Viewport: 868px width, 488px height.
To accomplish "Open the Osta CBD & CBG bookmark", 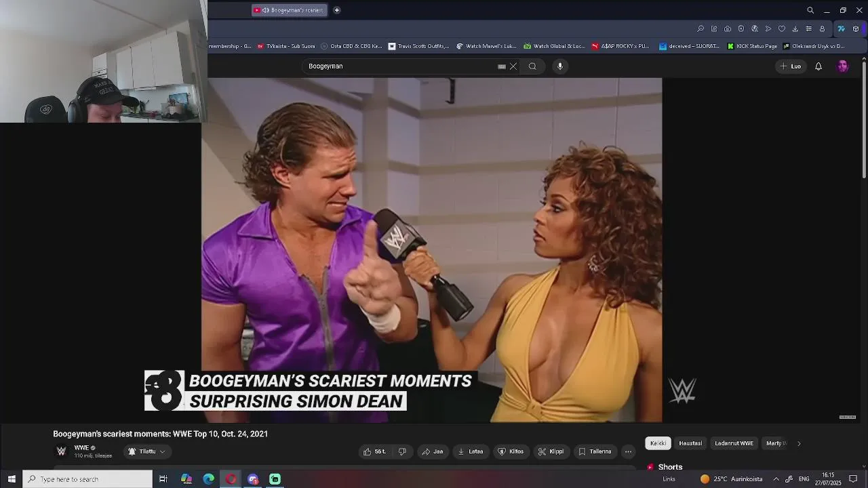I will [x=351, y=46].
